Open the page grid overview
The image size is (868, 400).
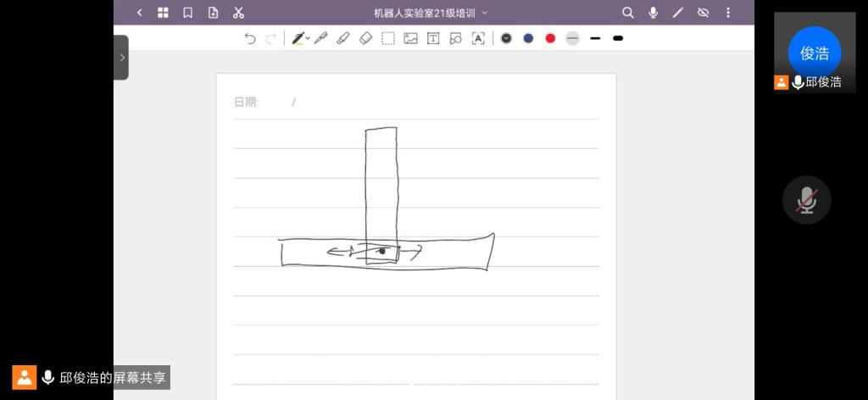pos(164,13)
